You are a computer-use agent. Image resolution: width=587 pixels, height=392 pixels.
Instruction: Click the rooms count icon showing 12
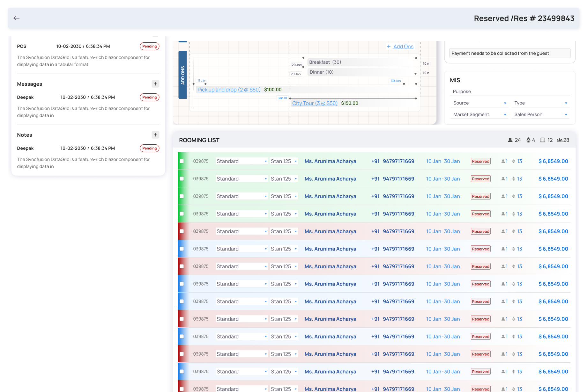pos(542,140)
